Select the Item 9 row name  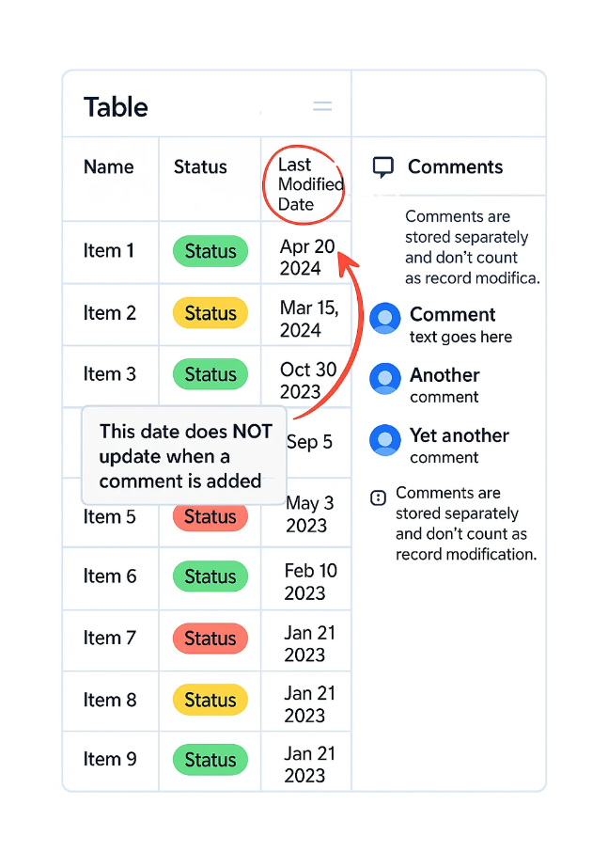[x=109, y=759]
